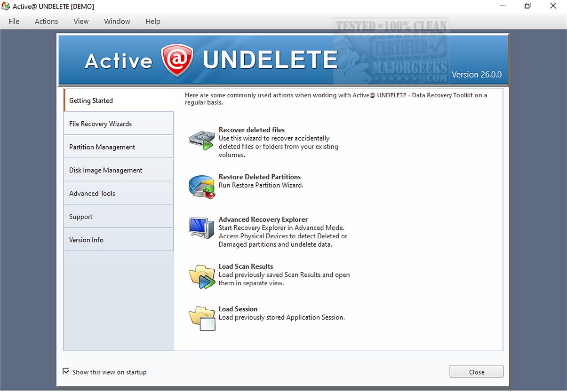The height and width of the screenshot is (392, 567).
Task: Open the Actions menu
Action: [x=47, y=21]
